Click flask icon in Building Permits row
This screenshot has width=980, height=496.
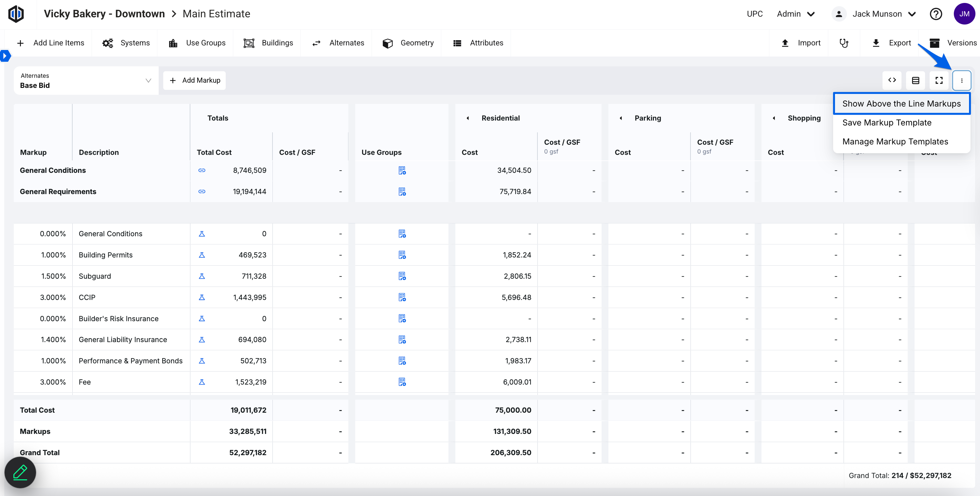pyautogui.click(x=201, y=255)
